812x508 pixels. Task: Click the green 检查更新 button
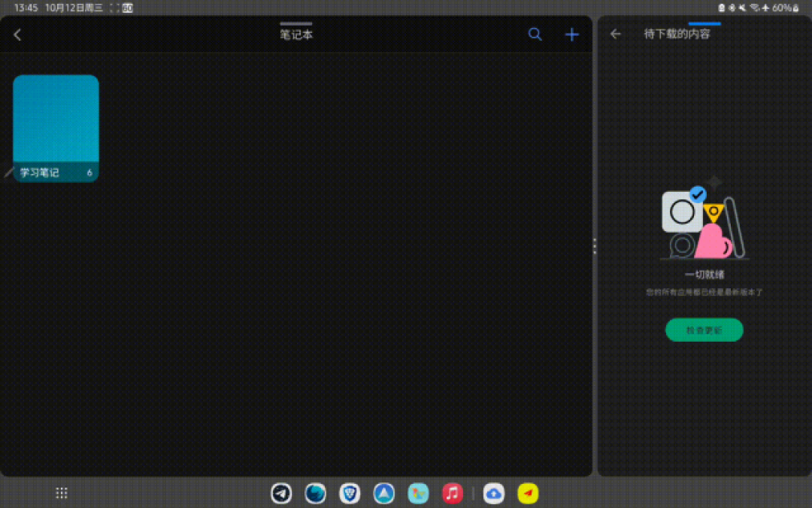click(x=704, y=330)
